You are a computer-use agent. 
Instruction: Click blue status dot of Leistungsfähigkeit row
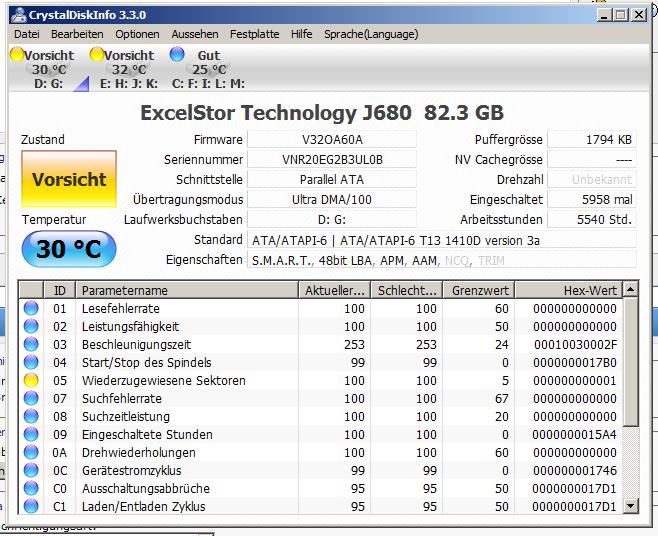point(31,326)
